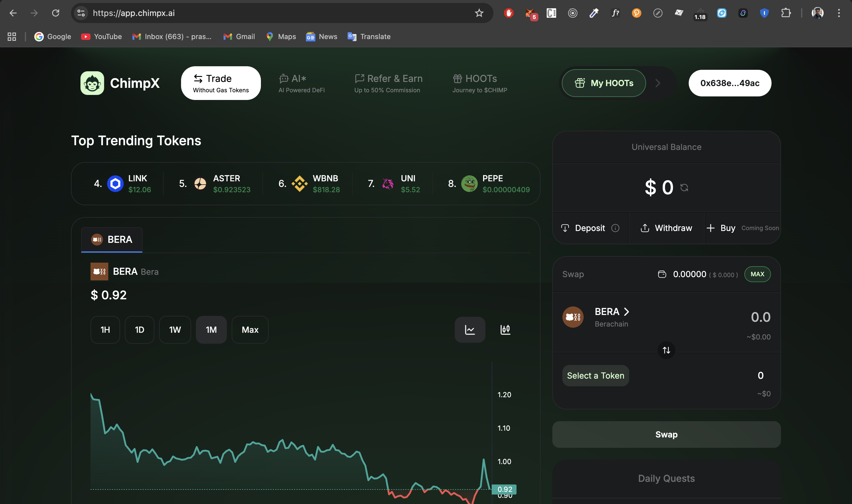The height and width of the screenshot is (504, 852).
Task: Click the chevron next to My HOOTs
Action: 657,83
